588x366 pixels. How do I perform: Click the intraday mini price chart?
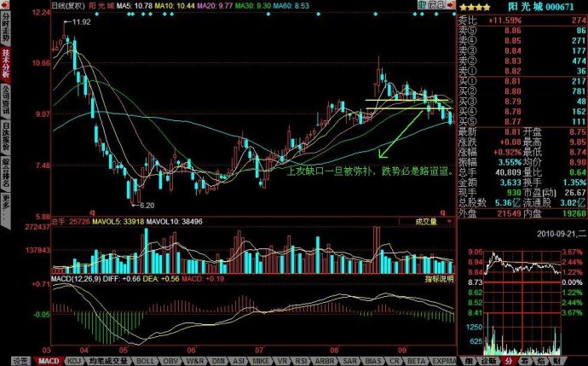click(523, 282)
